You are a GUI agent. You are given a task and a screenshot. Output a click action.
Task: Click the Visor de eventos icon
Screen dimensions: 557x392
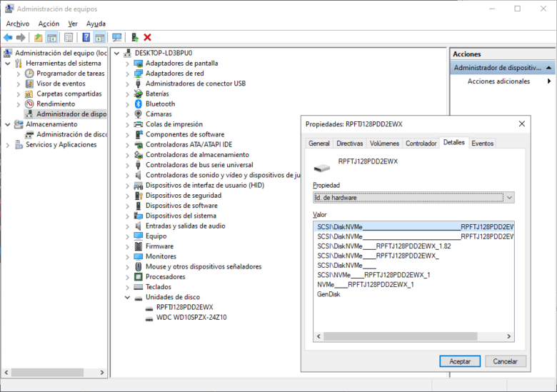29,84
